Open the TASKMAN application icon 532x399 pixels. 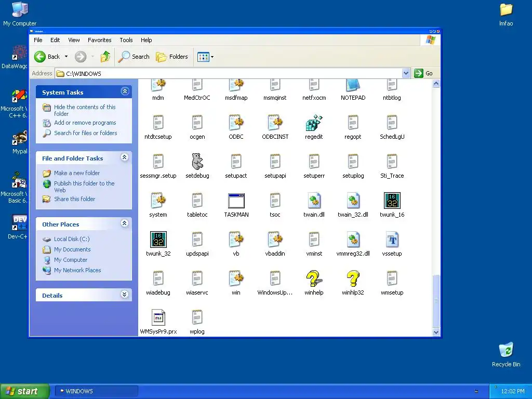[236, 201]
